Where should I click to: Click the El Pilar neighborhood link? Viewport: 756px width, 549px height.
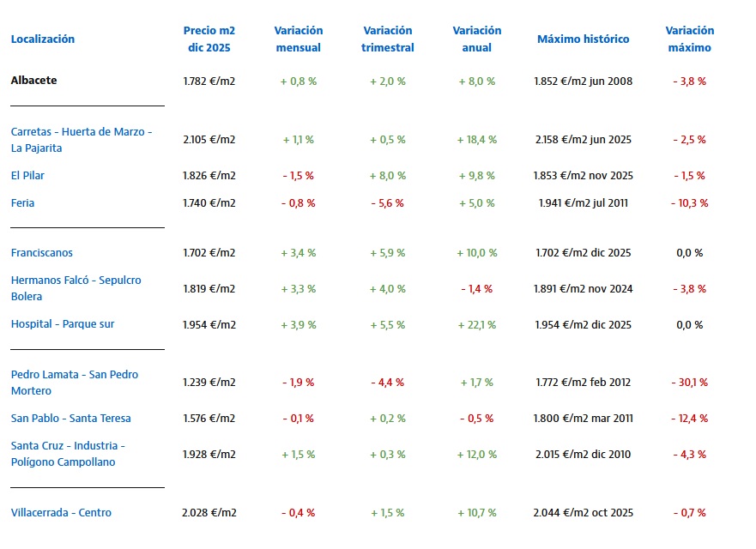(27, 176)
